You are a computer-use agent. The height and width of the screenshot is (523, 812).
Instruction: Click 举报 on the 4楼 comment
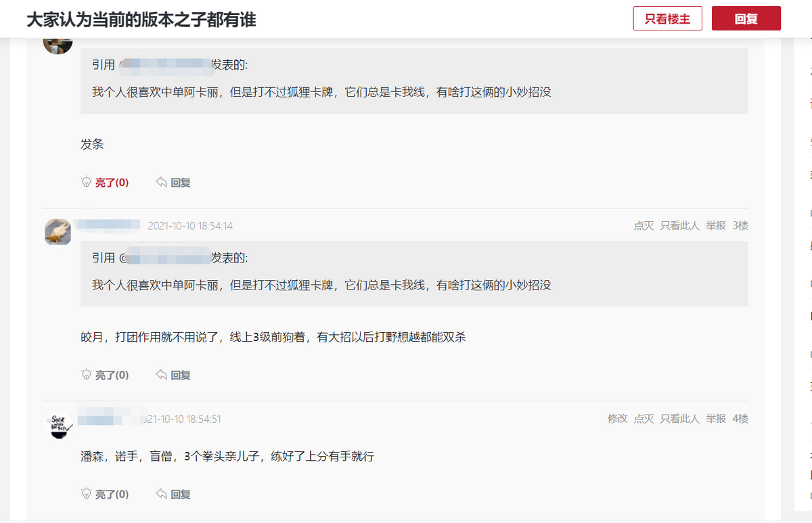[x=716, y=419]
